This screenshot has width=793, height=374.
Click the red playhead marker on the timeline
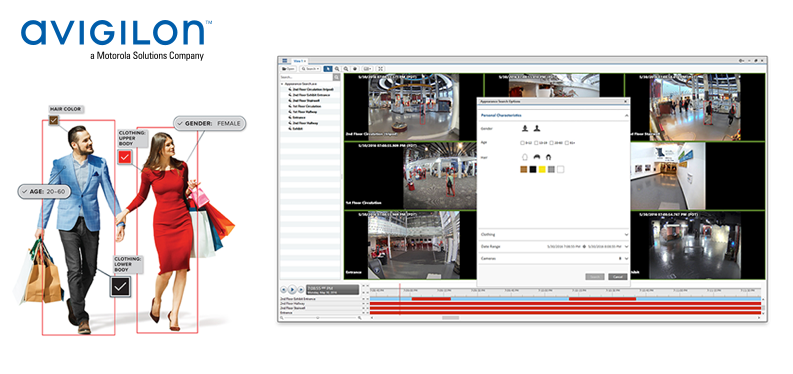(400, 298)
